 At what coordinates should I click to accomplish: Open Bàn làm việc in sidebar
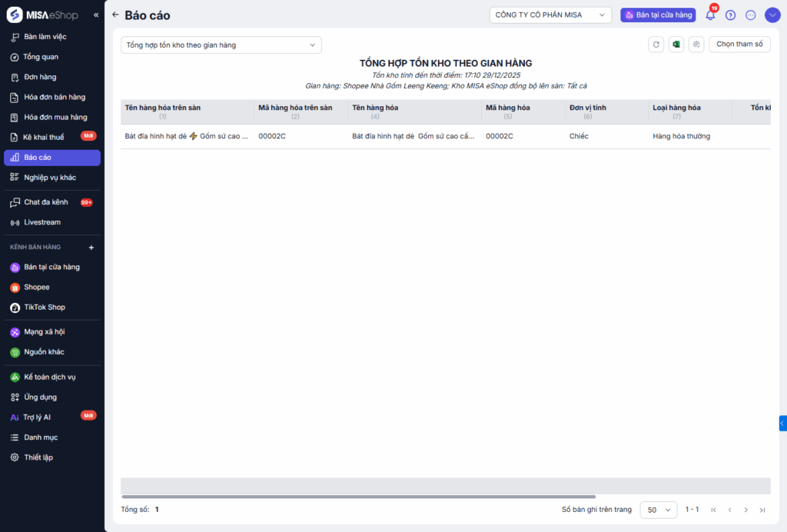pos(52,37)
